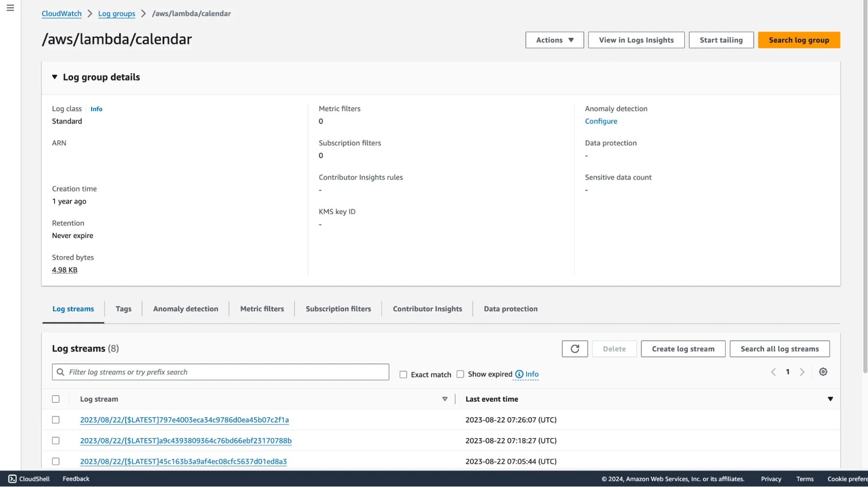
Task: Sort by Last event time column arrow
Action: coord(830,399)
